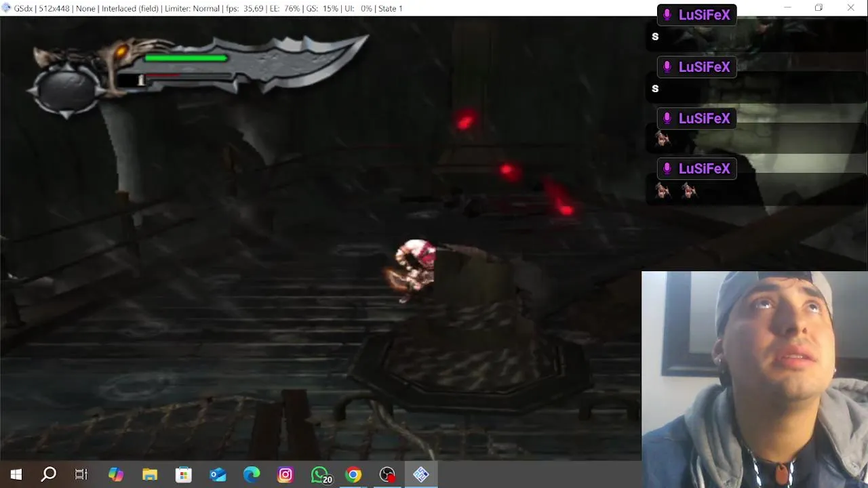Viewport: 868px width, 488px height.
Task: Switch to Google Chrome in taskbar
Action: click(353, 474)
